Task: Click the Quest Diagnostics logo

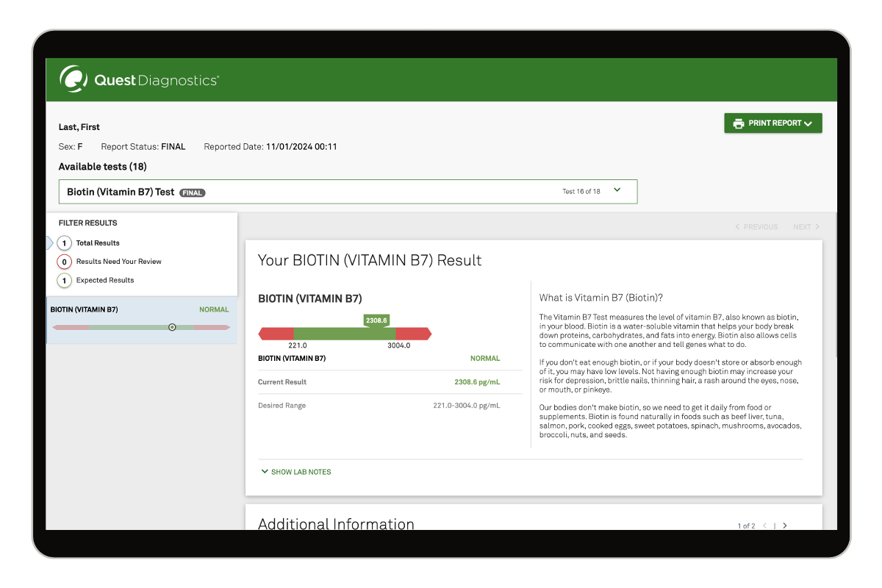Action: pos(139,80)
